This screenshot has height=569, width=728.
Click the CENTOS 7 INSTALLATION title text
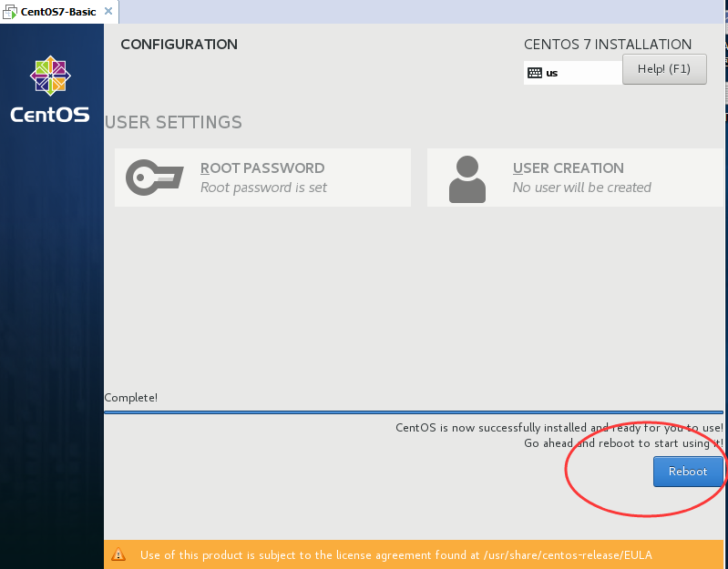pos(608,45)
